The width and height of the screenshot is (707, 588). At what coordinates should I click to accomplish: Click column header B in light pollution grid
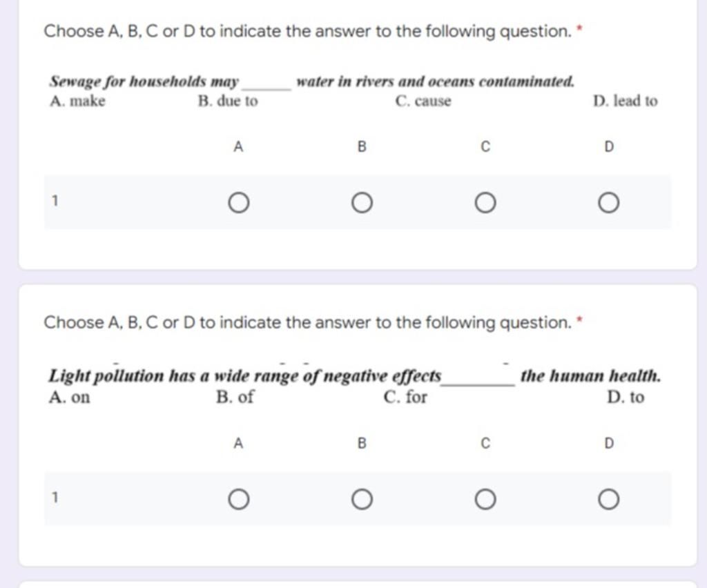click(x=362, y=443)
